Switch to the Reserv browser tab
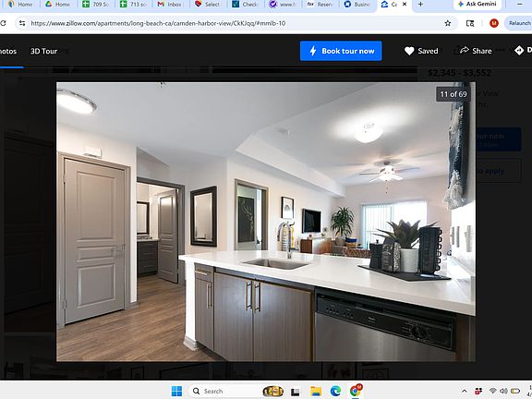The width and height of the screenshot is (532, 399). tap(320, 4)
